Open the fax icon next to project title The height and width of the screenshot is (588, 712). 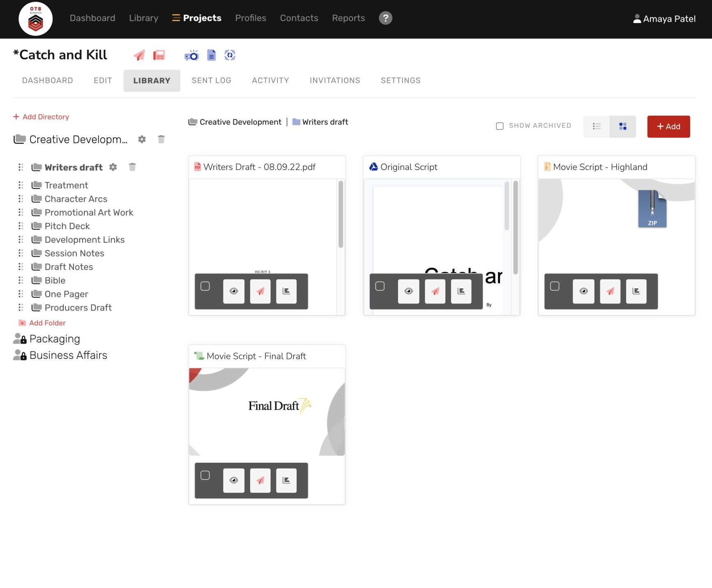159,55
